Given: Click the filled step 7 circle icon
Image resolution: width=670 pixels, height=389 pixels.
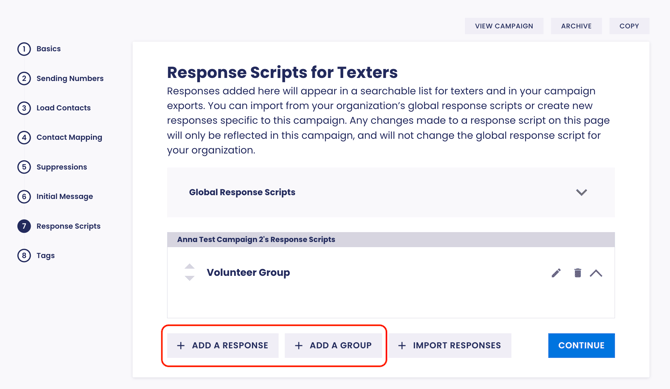Looking at the screenshot, I should point(24,226).
